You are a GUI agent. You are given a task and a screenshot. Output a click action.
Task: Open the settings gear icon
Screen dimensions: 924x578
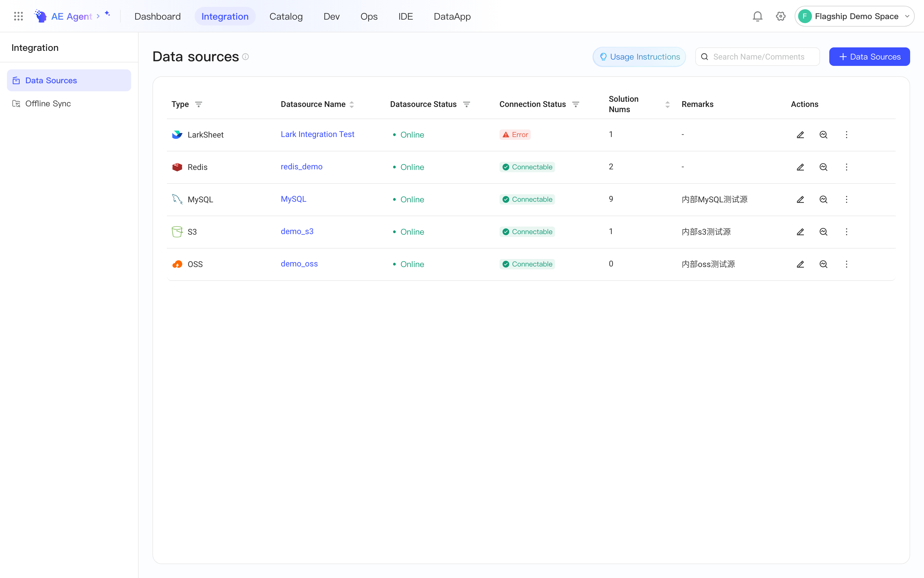click(780, 16)
